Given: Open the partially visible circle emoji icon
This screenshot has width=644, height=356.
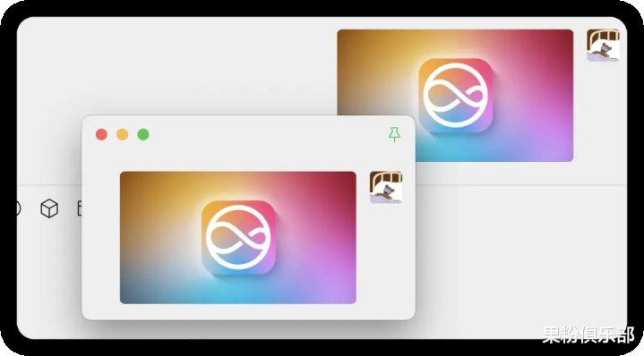Looking at the screenshot, I should (x=18, y=208).
